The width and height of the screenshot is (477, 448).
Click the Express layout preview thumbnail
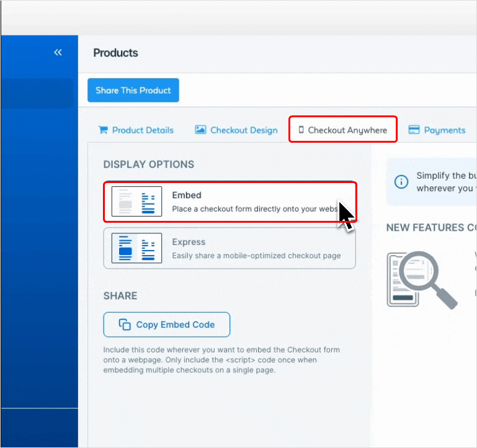(136, 248)
